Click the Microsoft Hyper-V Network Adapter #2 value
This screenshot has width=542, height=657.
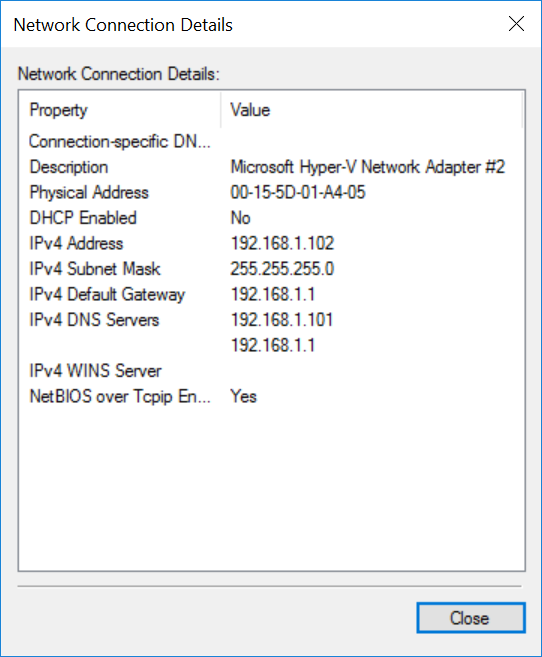(x=368, y=167)
